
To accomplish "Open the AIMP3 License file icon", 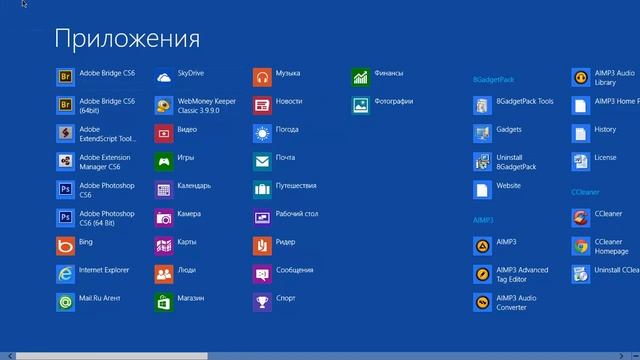I will coord(580,162).
